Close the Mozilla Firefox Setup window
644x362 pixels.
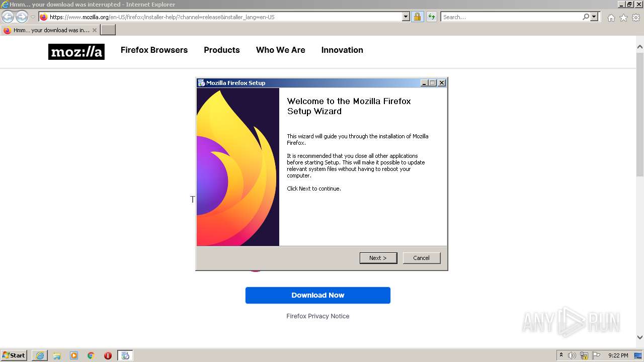tap(442, 83)
